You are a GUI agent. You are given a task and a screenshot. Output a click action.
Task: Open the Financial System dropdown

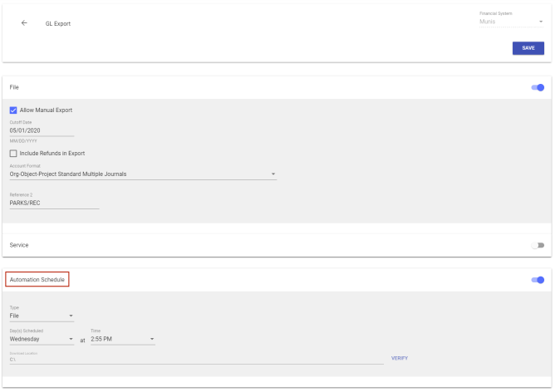click(x=511, y=22)
